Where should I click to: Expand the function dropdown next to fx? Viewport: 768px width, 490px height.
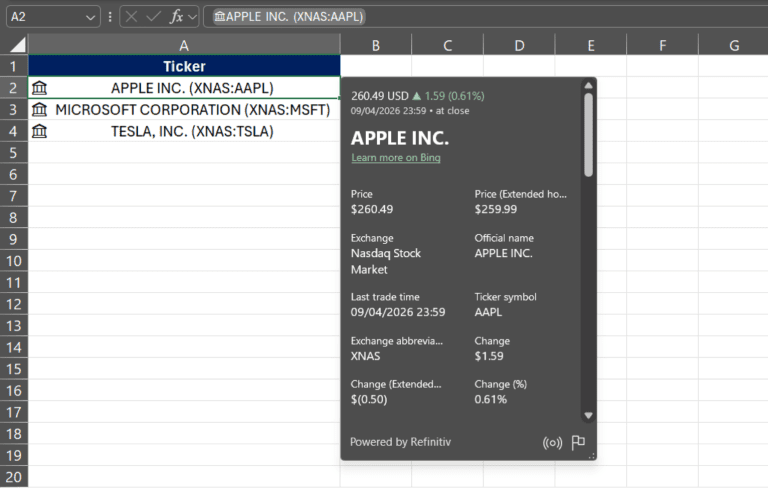[x=192, y=17]
